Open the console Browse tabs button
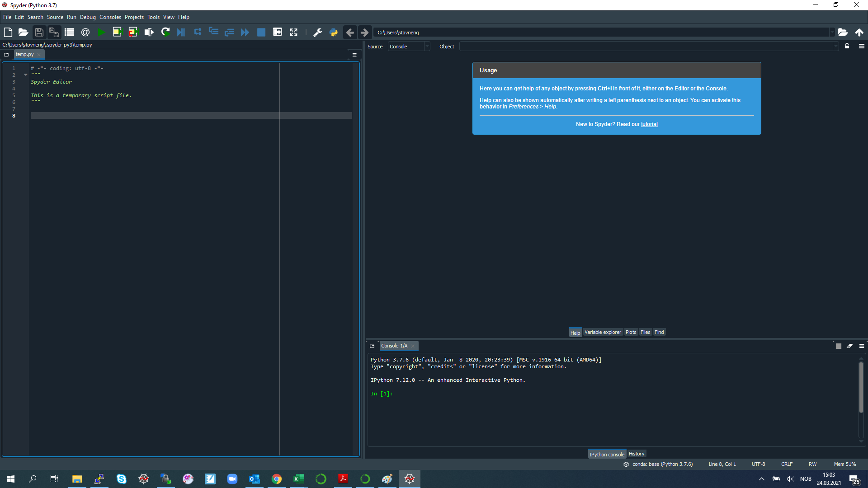The image size is (868, 488). click(x=372, y=346)
